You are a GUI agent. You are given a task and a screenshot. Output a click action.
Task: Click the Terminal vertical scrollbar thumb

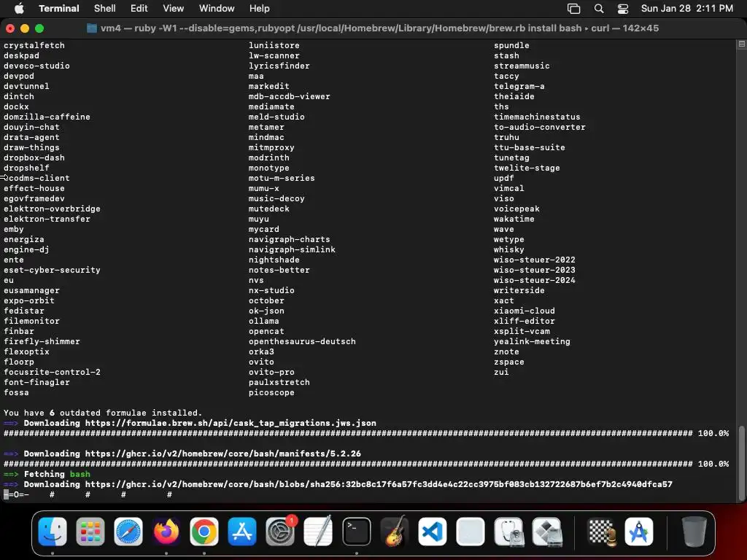[741, 463]
